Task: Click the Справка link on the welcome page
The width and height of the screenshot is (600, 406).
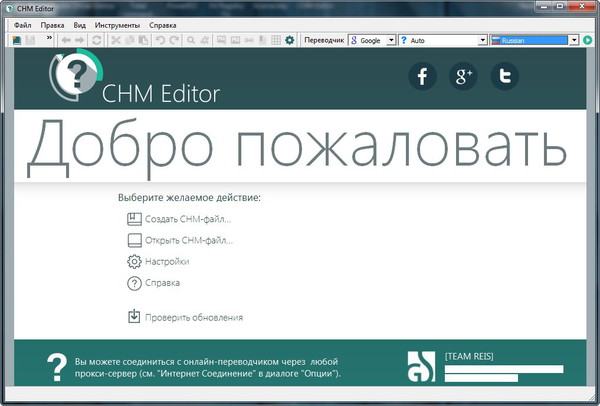Action: [x=164, y=283]
